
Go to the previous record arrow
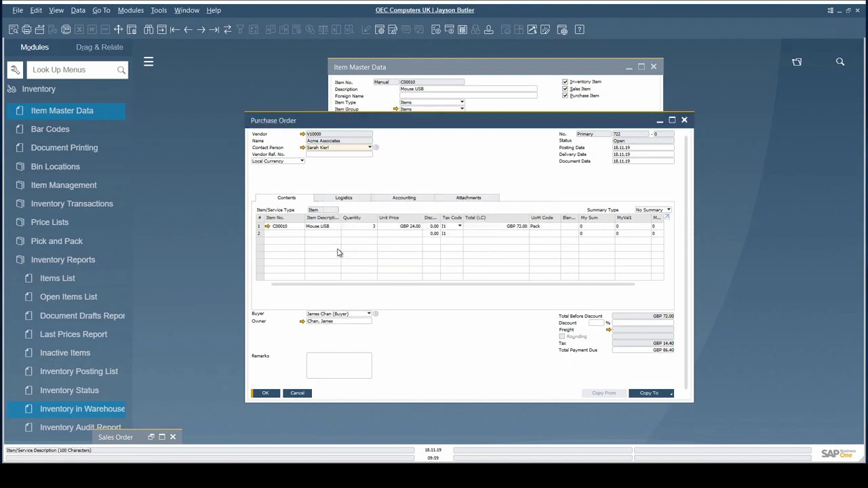coord(188,29)
